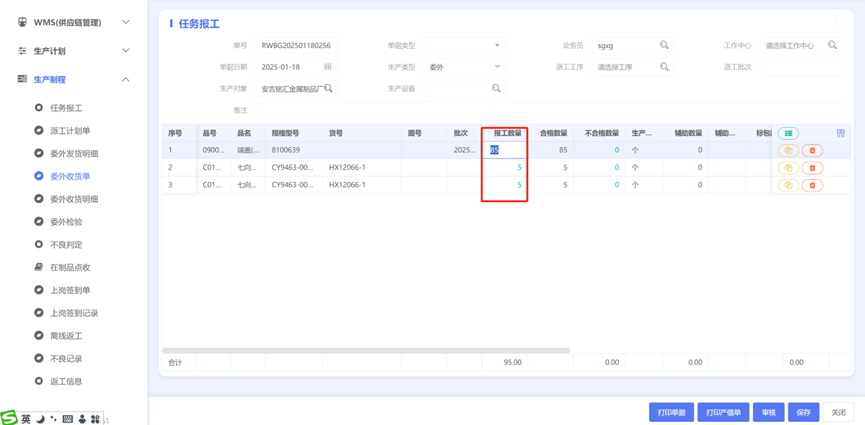
Task: Open 离线返工 in the sidebar
Action: [66, 336]
